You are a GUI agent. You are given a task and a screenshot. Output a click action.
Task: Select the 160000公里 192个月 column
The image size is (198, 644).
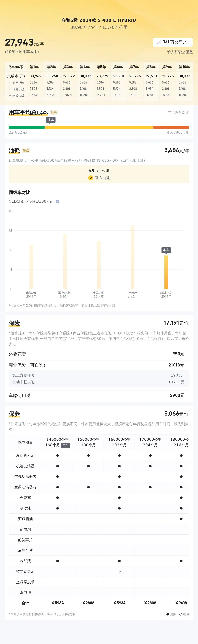pos(119,442)
